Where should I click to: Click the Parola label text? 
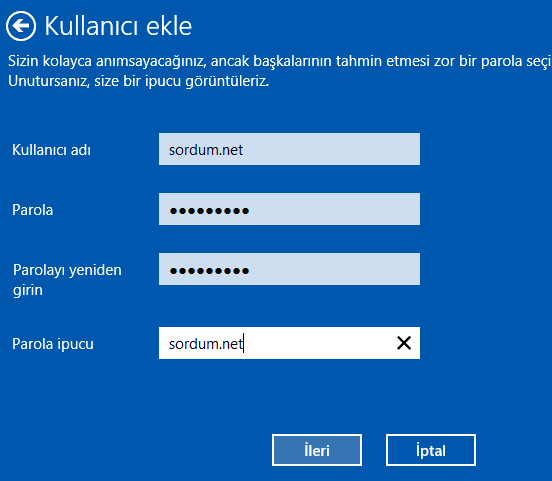pyautogui.click(x=33, y=210)
